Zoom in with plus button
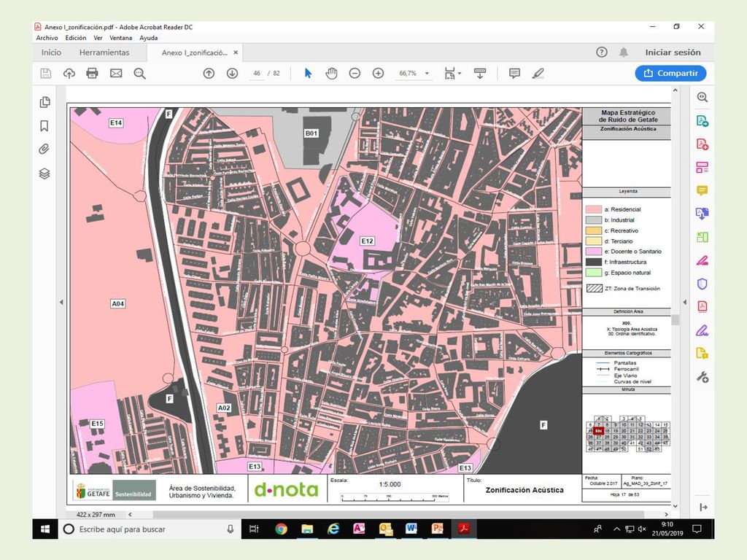The width and height of the screenshot is (747, 560). coord(378,74)
